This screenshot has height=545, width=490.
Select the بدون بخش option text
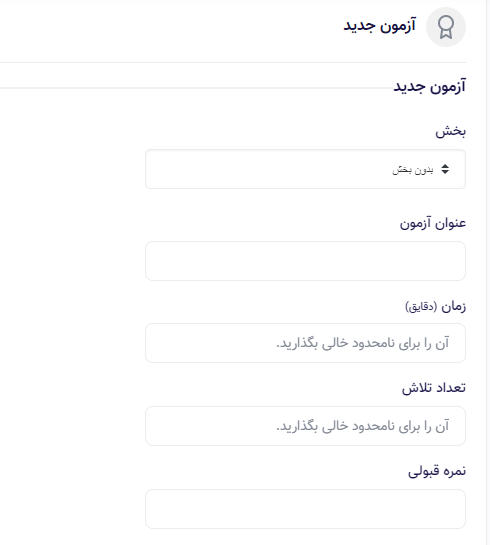pos(413,170)
